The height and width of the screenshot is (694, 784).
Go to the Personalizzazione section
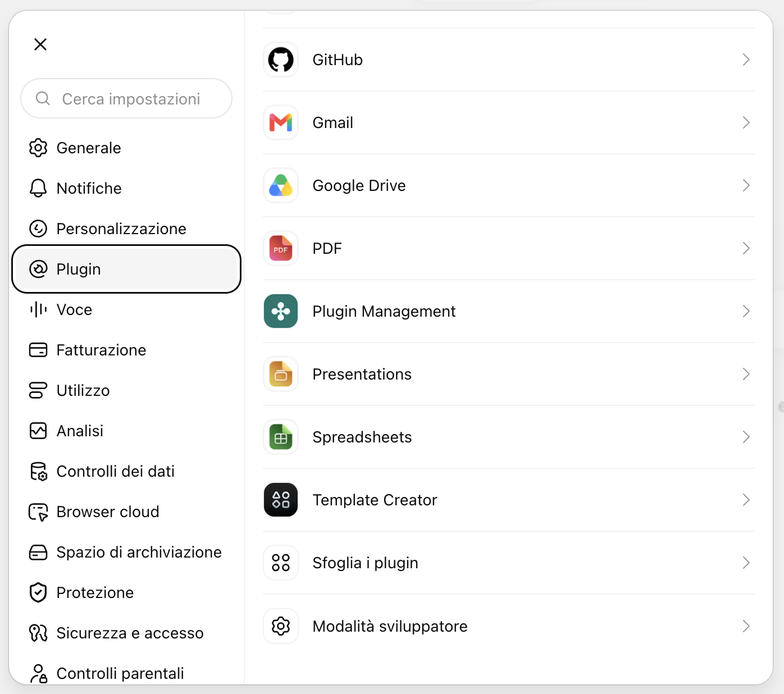click(x=126, y=229)
